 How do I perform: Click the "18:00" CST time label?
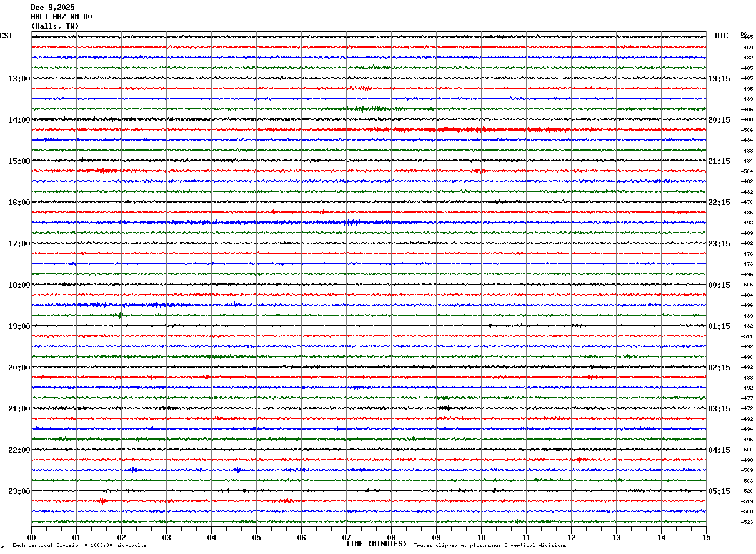click(19, 285)
